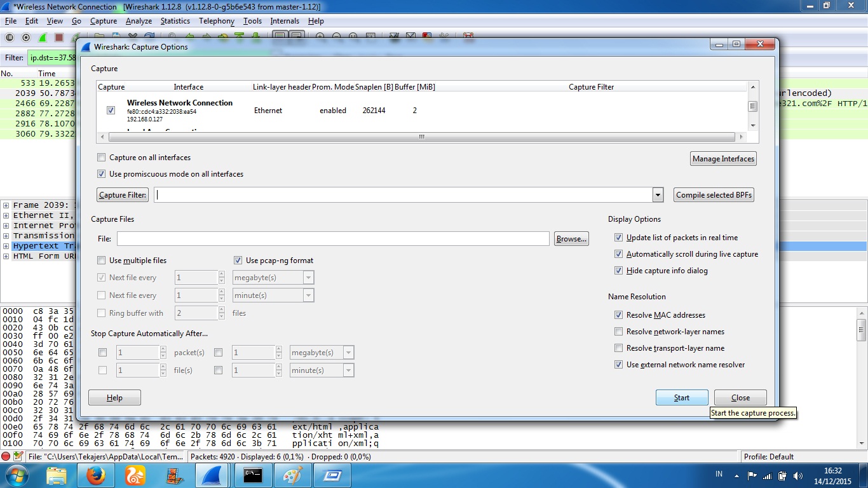The image size is (868, 488).
Task: Click the battery power tray icon
Action: click(783, 475)
